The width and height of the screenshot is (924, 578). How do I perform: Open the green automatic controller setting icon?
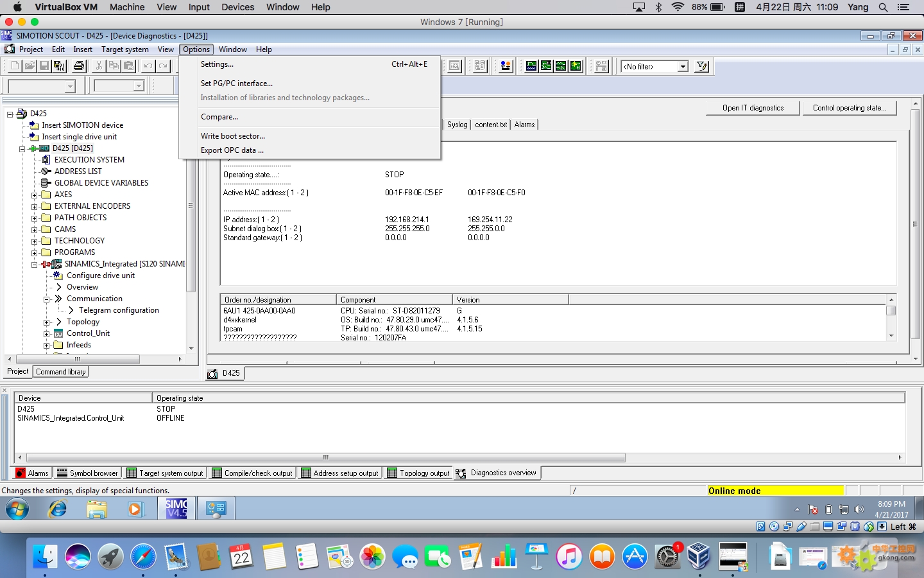[x=576, y=66]
